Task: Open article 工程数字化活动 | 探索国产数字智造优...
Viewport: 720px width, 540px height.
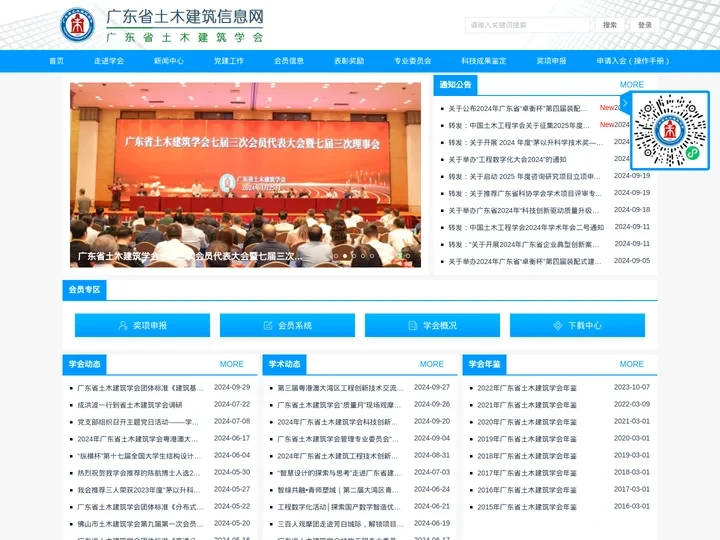Action: (339, 507)
